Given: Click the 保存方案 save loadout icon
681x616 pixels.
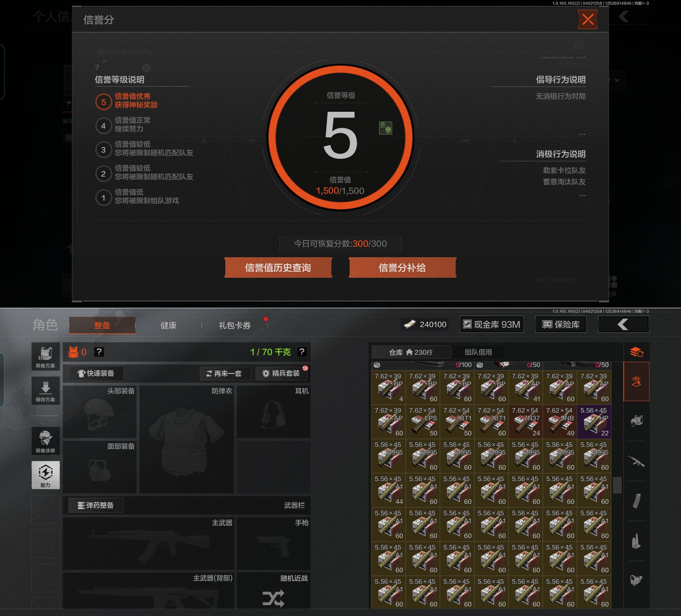Looking at the screenshot, I should pyautogui.click(x=46, y=390).
